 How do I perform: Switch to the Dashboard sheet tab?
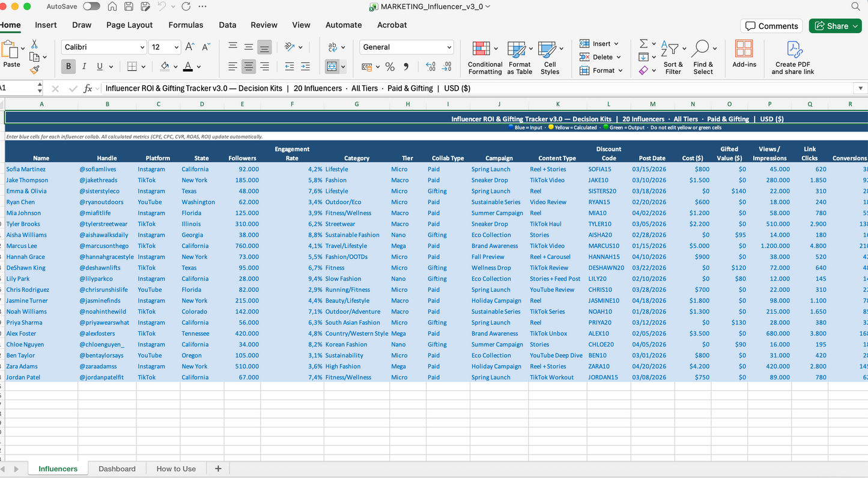tap(117, 469)
